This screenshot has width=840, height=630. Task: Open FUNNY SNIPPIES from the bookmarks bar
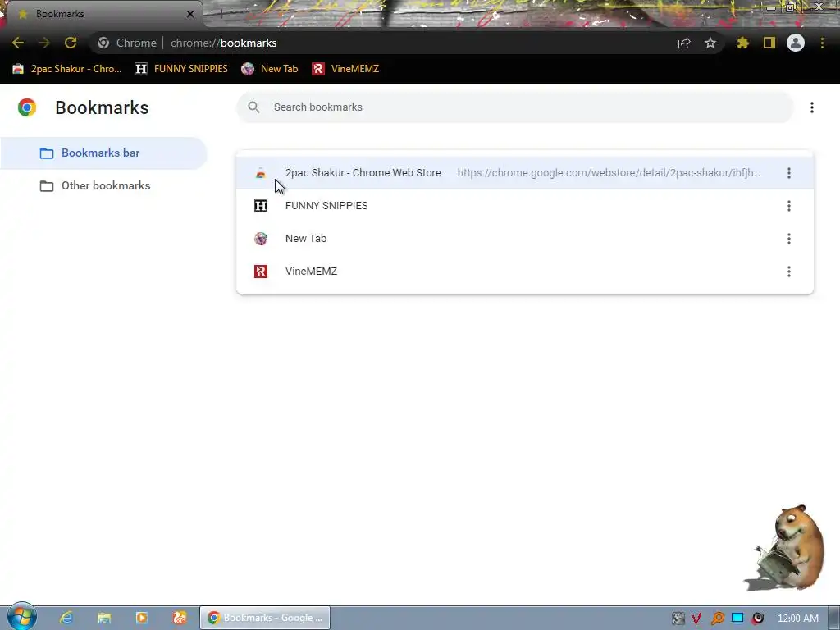181,69
